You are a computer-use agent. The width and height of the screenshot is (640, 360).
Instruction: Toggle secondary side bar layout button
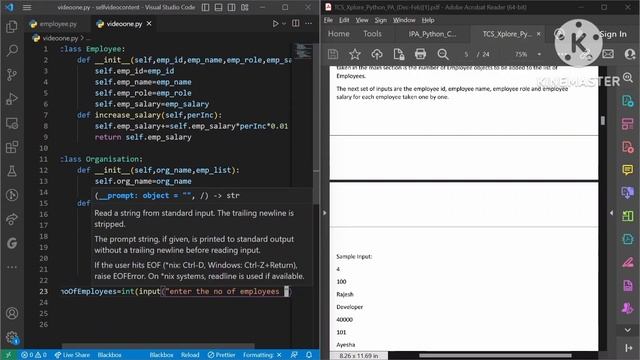click(231, 7)
